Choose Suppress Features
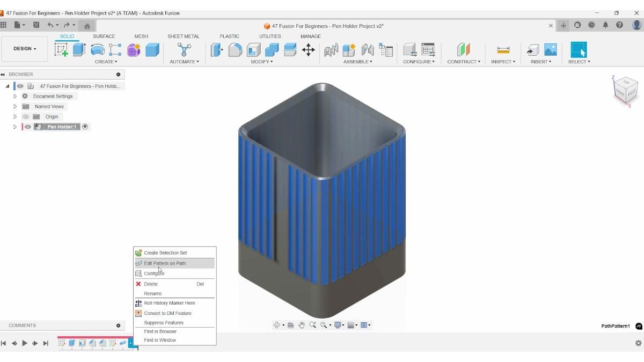This screenshot has height=362, width=644. tap(175, 323)
